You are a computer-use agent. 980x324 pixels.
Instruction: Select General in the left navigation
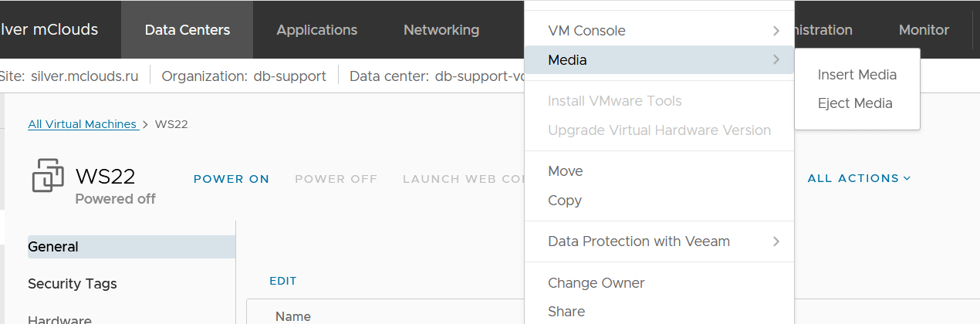(53, 247)
